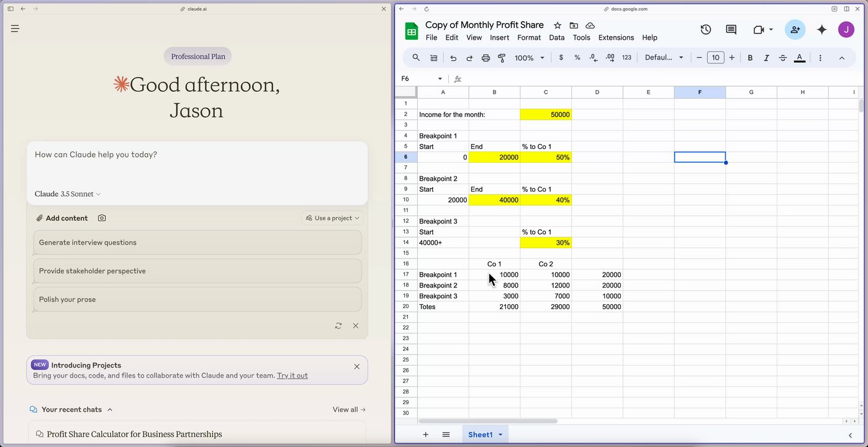Open the Sheet1 tab options arrow
The height and width of the screenshot is (447, 868).
[x=500, y=435]
